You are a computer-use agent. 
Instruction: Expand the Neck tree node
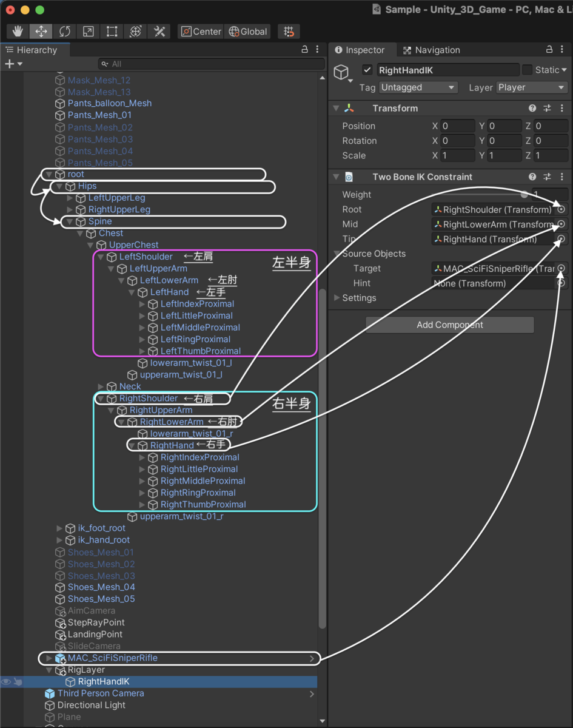(x=101, y=386)
